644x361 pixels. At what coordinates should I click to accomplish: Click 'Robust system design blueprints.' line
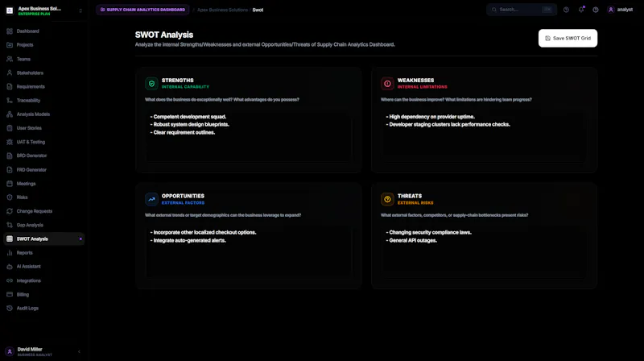(x=190, y=125)
